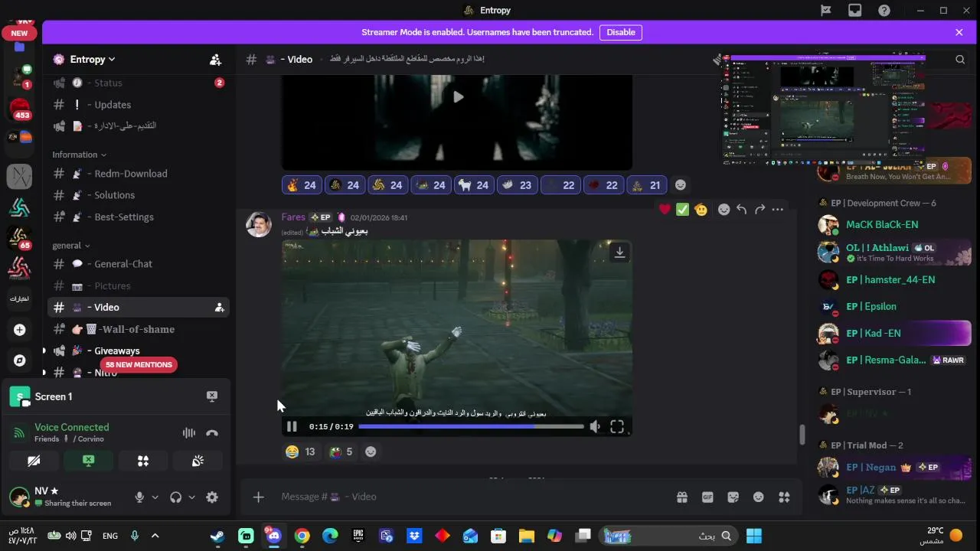Toggle the fire reaction showing 24
The image size is (980, 551).
(x=302, y=185)
